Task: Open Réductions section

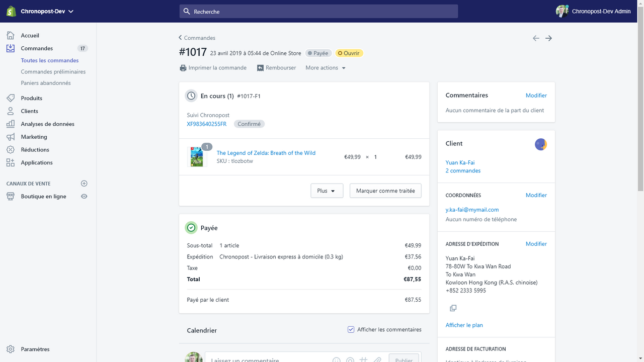Action: (35, 150)
